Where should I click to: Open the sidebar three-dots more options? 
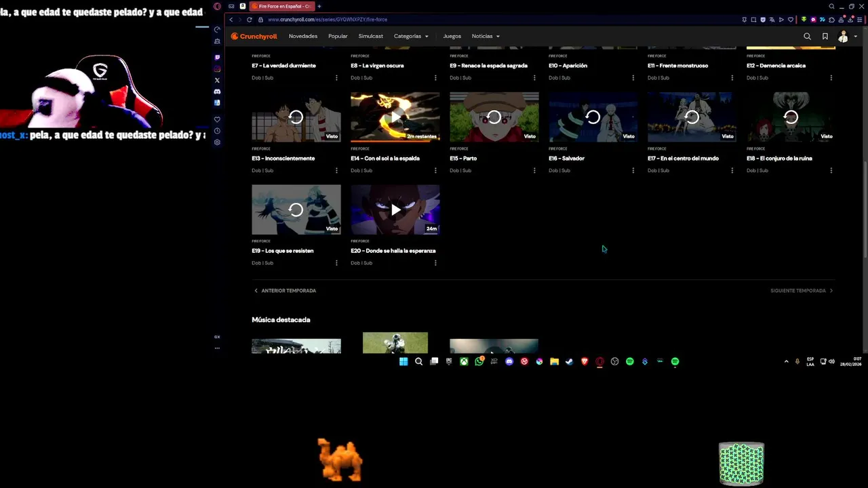pos(217,348)
